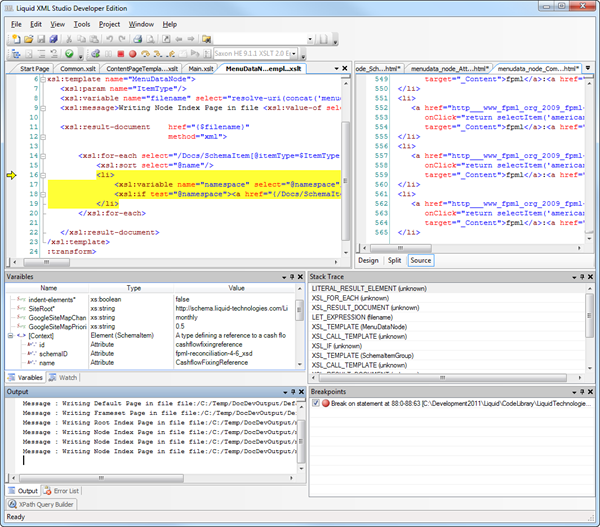Select the Design view button
This screenshot has height=527, width=600.
(x=368, y=260)
